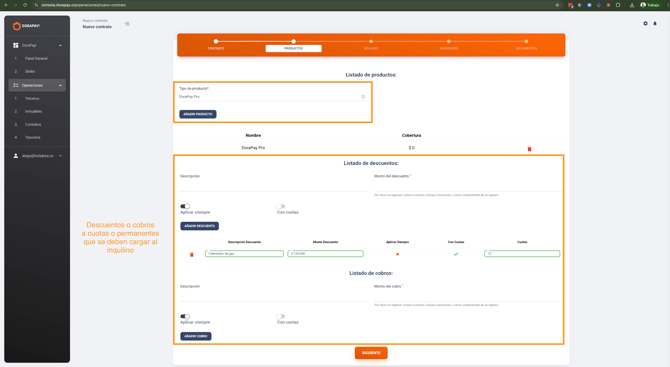Click the Añadir Producto button
This screenshot has height=367, width=670.
pos(198,114)
